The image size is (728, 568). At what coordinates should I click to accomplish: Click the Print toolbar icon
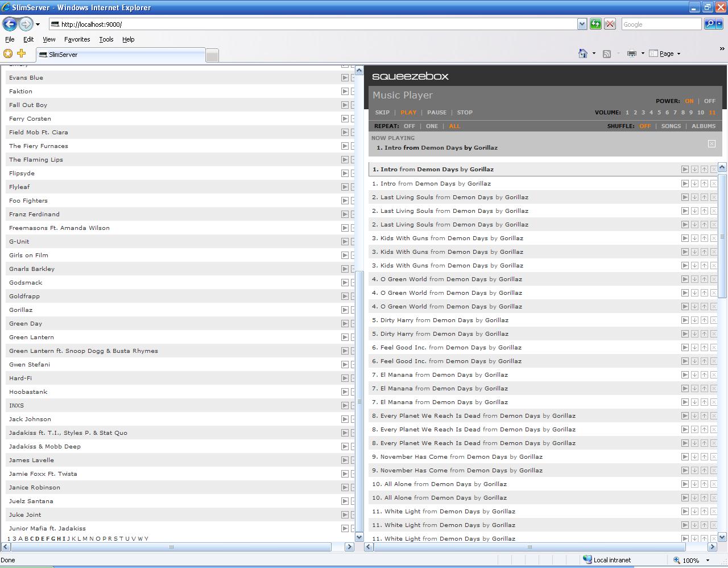631,53
